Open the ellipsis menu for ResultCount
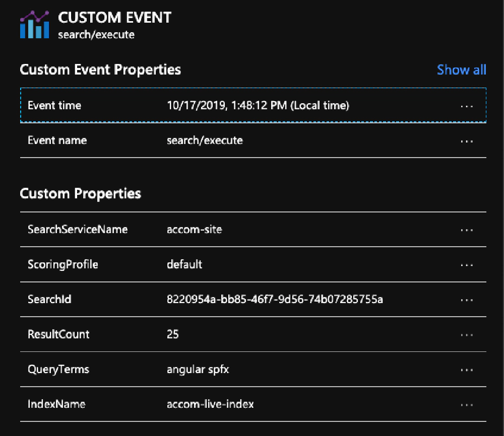This screenshot has height=436, width=504. click(x=467, y=334)
